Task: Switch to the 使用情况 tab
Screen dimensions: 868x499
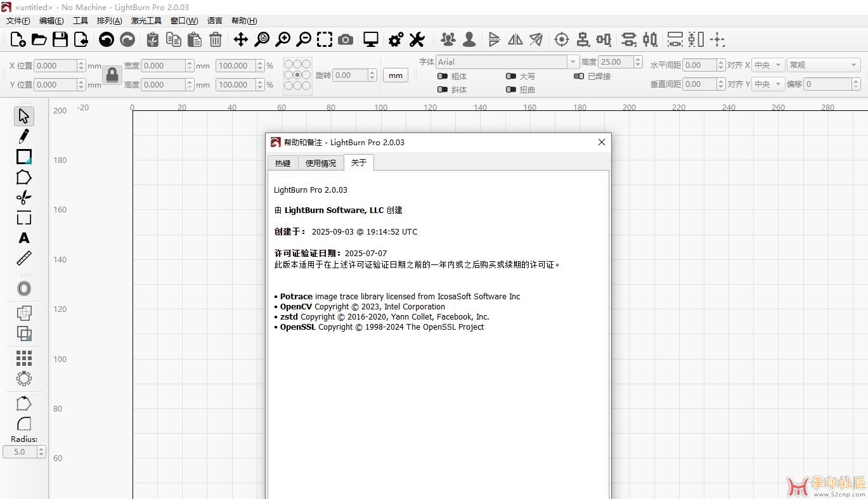Action: [321, 163]
